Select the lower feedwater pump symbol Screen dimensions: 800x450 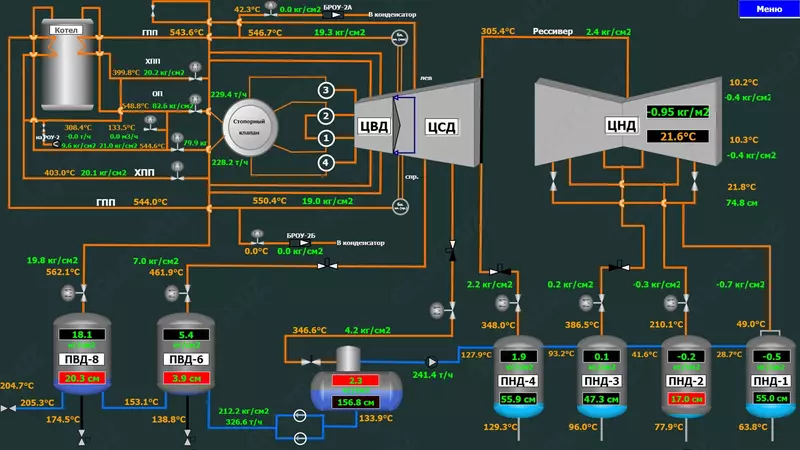pyautogui.click(x=300, y=438)
